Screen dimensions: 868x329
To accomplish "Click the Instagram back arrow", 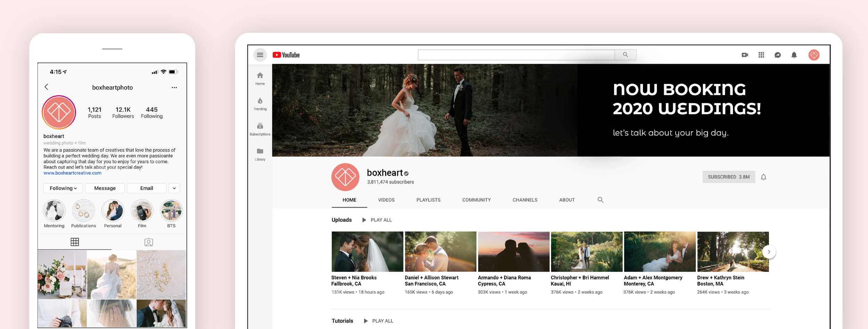I will [47, 87].
